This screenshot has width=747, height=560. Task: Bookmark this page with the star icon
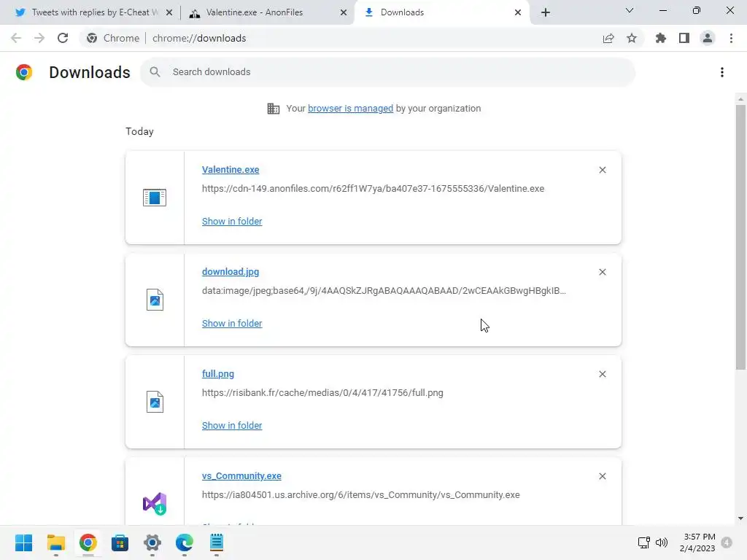click(x=632, y=38)
